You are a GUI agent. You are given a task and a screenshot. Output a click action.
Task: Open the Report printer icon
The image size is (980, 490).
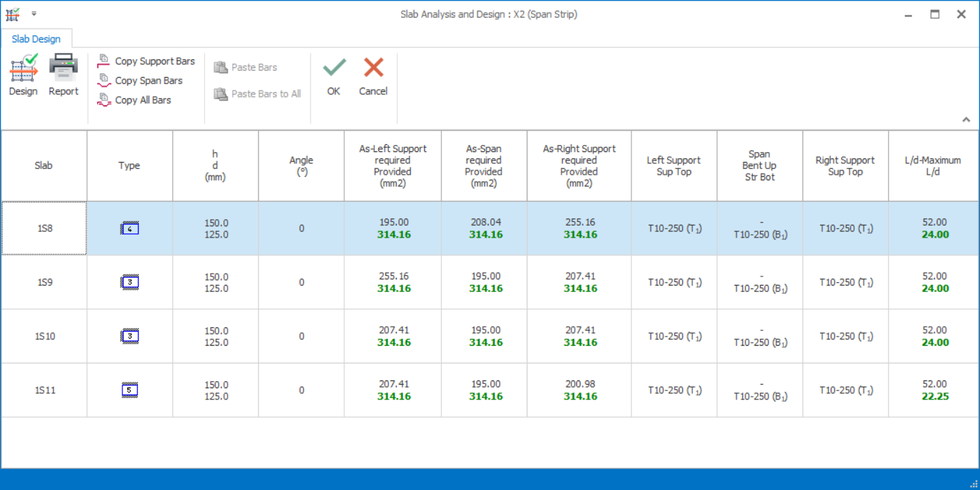(63, 75)
